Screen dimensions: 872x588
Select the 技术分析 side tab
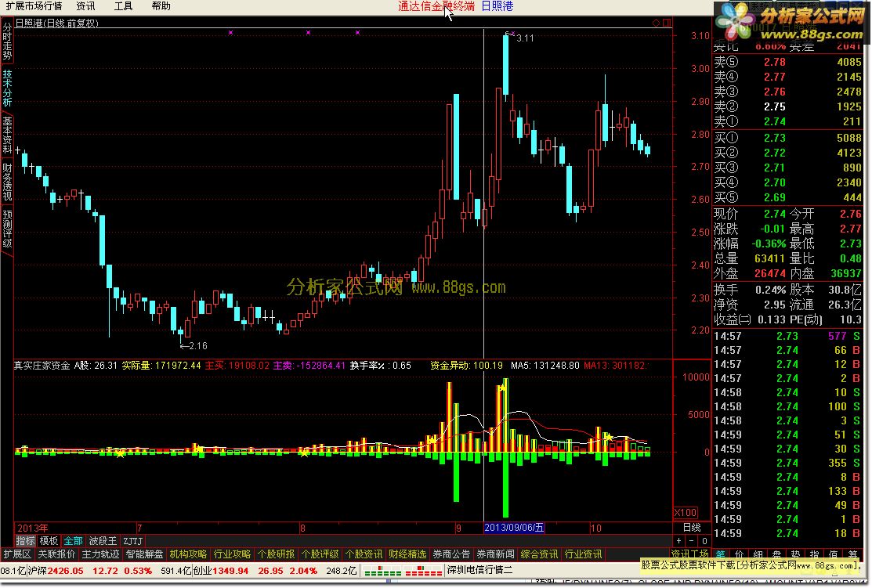click(7, 88)
